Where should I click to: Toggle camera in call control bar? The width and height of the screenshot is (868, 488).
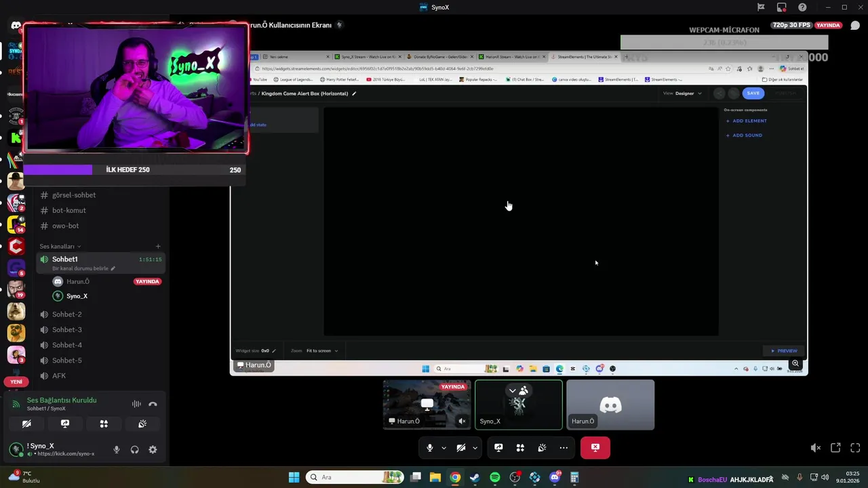click(x=460, y=448)
